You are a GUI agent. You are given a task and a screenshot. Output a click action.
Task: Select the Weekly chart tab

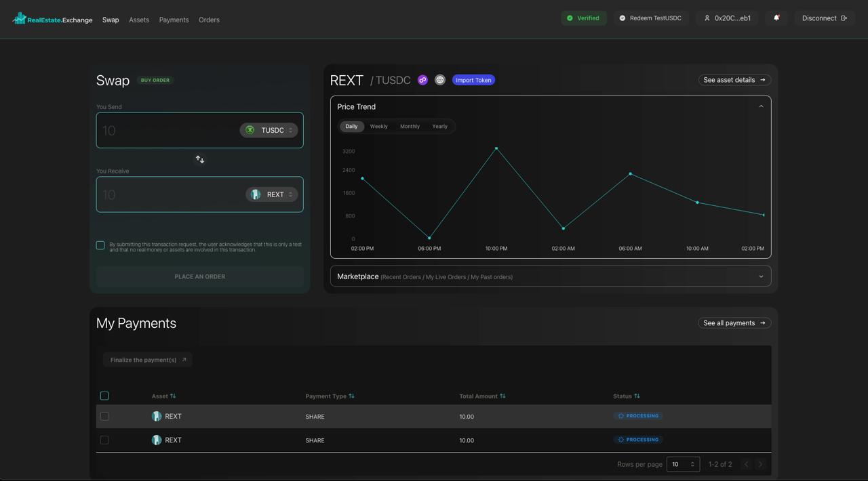[x=379, y=127]
